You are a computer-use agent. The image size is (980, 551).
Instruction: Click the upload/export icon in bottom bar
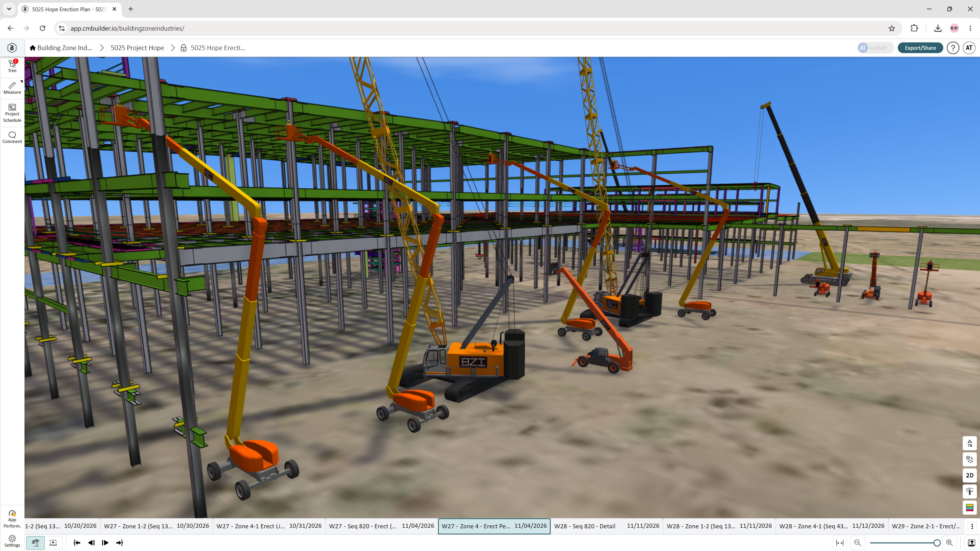[971, 543]
